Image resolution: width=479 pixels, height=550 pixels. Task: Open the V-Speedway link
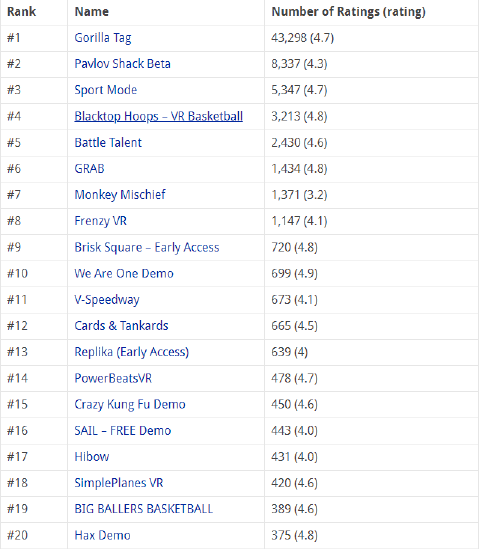(107, 300)
